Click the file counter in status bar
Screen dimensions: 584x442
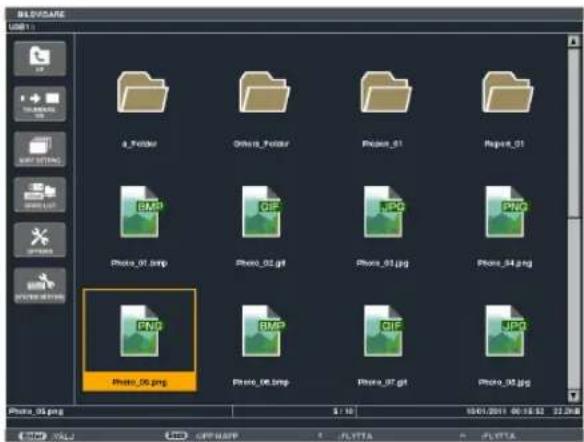(x=343, y=411)
